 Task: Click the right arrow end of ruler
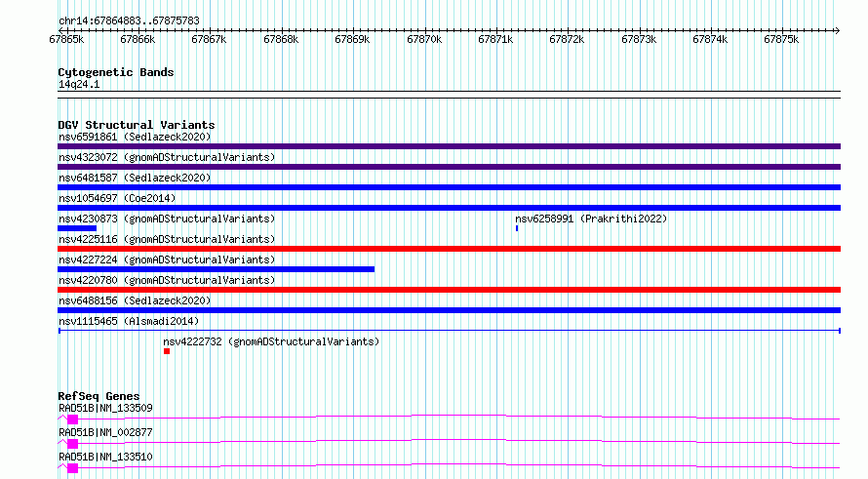coord(838,30)
